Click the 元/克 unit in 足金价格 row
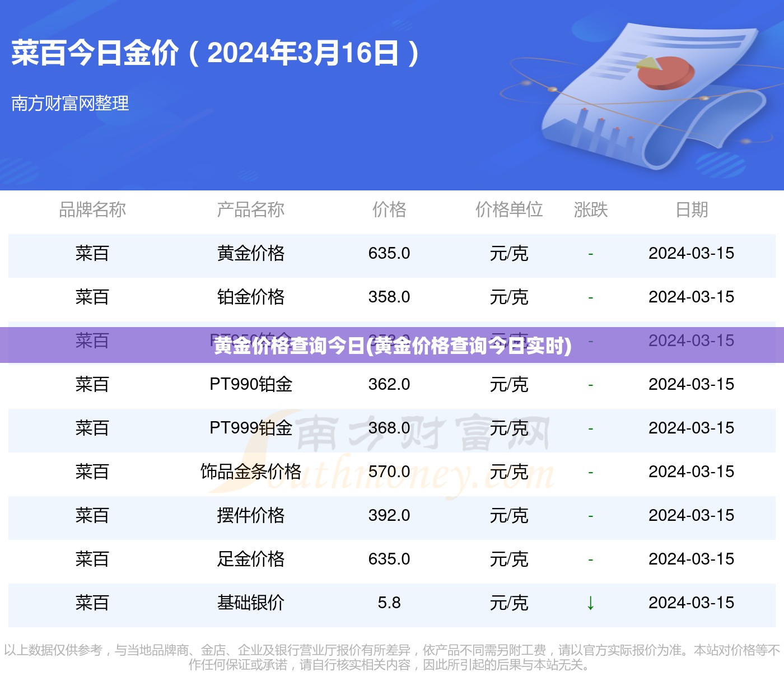 pos(509,559)
